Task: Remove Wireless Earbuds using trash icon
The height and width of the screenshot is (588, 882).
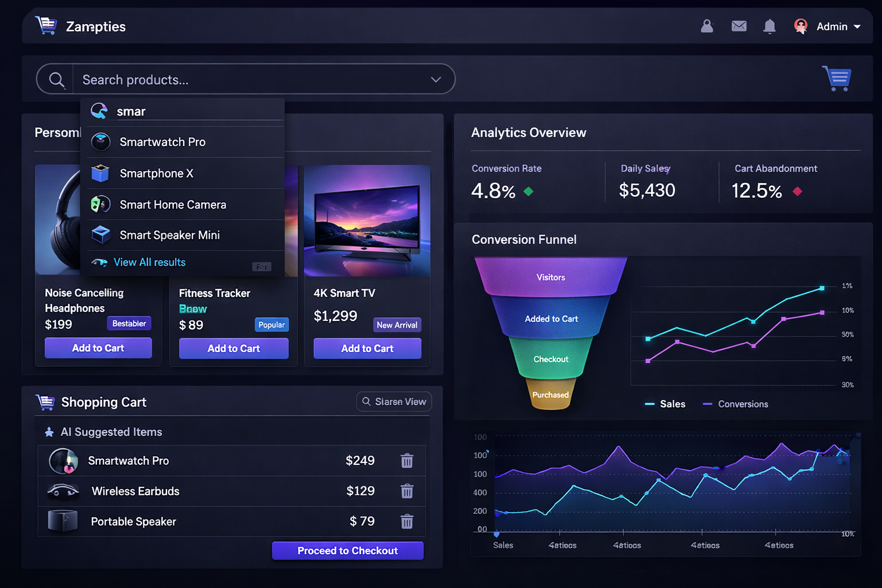Action: pos(407,491)
